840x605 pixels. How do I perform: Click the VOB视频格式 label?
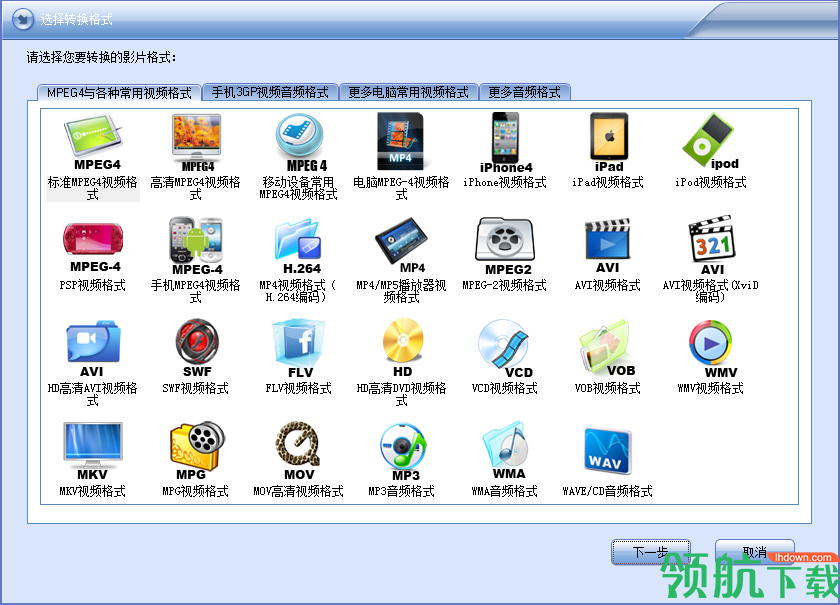[x=608, y=388]
